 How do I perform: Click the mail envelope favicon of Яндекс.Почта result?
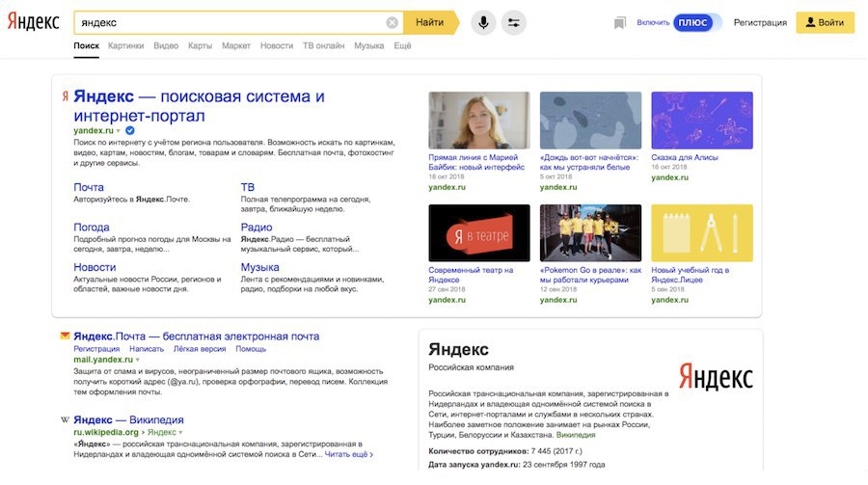tap(65, 336)
